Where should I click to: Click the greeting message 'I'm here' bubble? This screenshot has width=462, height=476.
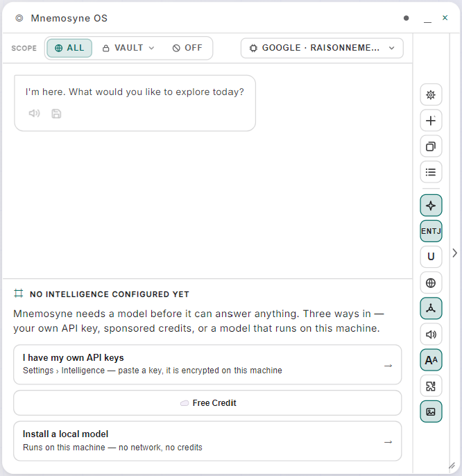[135, 103]
